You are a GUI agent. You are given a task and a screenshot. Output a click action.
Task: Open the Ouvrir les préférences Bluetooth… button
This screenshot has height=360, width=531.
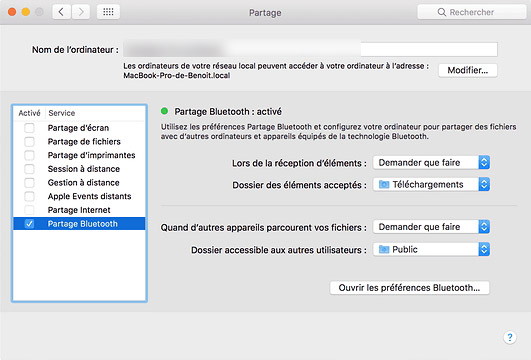[x=409, y=288]
